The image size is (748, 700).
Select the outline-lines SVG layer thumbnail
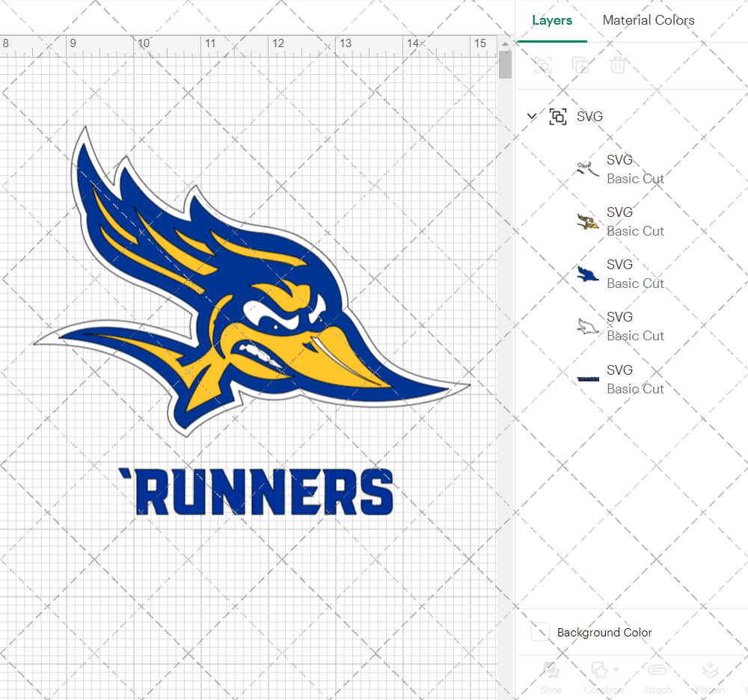click(588, 169)
